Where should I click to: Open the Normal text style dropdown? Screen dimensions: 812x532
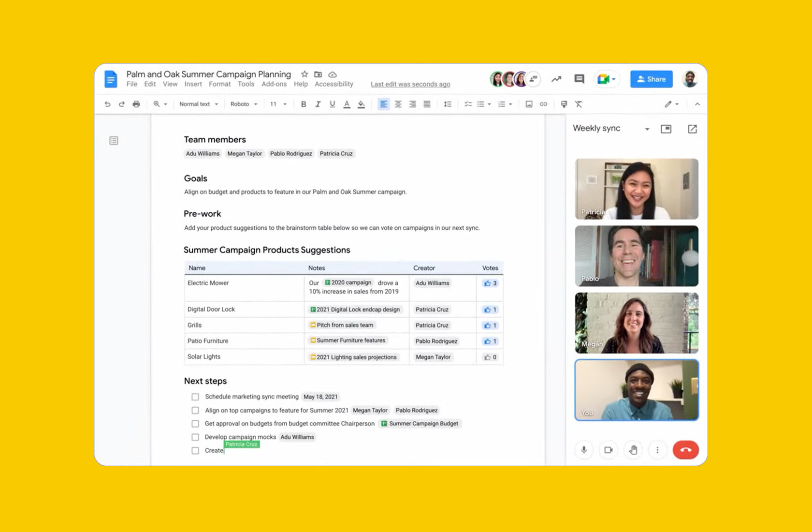point(199,104)
